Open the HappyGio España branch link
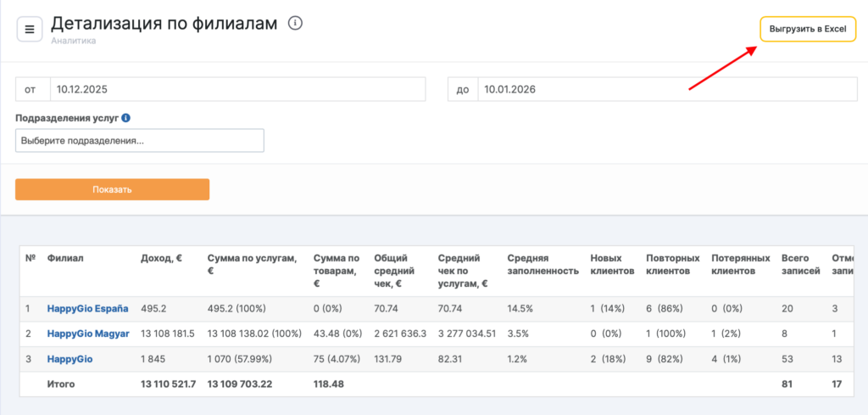 coord(87,309)
